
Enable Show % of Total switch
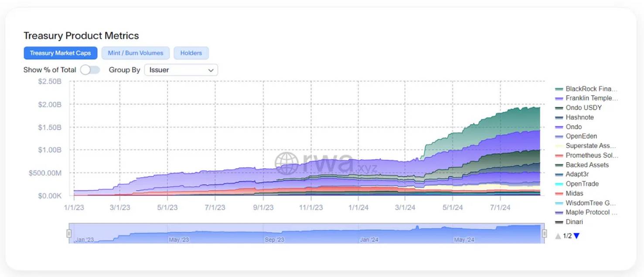90,70
